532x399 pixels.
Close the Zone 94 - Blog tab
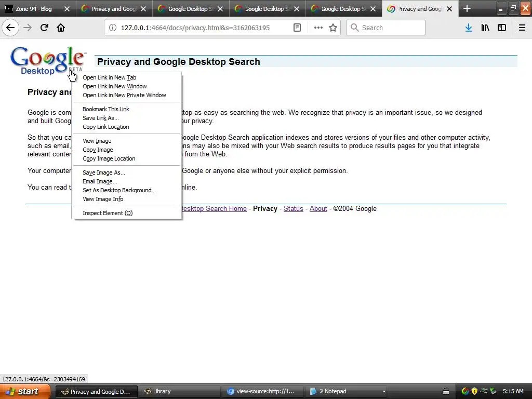[x=67, y=9]
